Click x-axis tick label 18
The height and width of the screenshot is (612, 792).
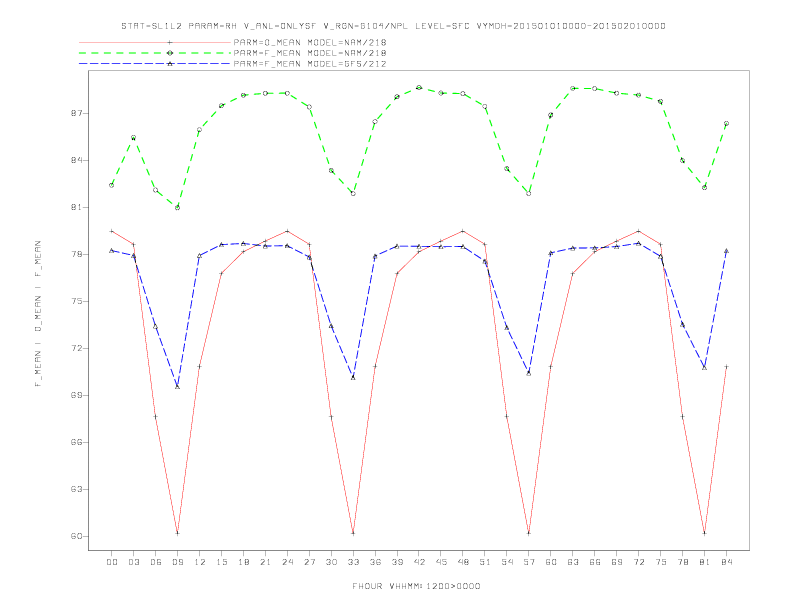pos(243,562)
